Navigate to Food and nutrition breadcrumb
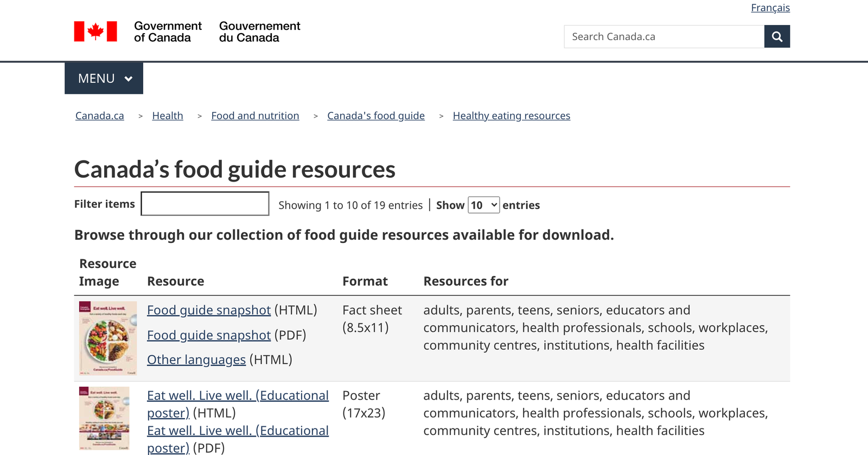Image resolution: width=868 pixels, height=455 pixels. click(255, 116)
